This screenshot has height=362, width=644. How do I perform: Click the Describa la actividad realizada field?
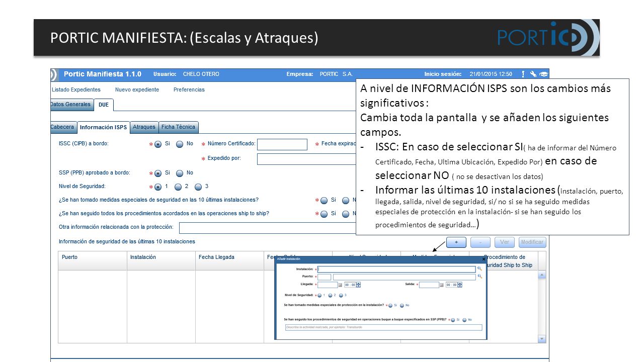(383, 327)
